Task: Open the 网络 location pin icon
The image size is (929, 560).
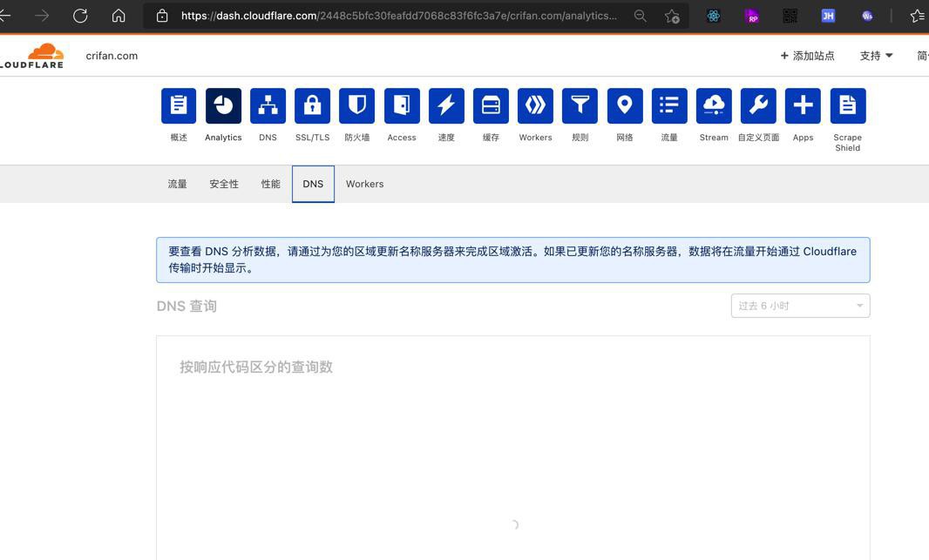Action: click(625, 105)
